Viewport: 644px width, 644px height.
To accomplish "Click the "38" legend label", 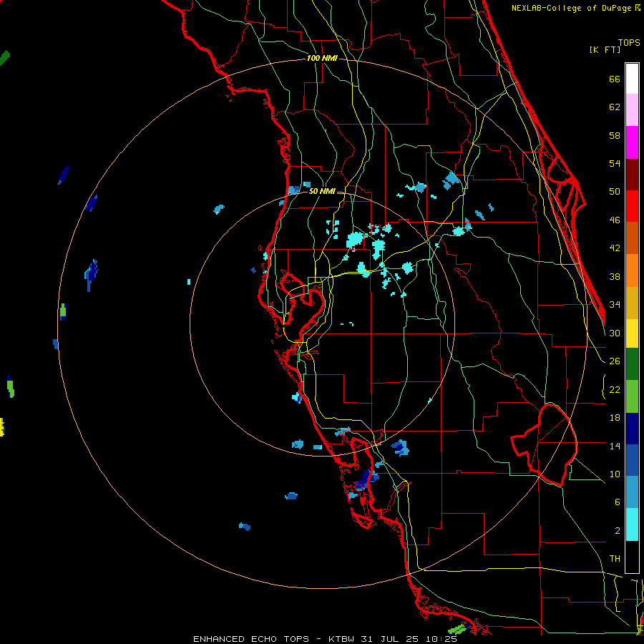I will (x=615, y=276).
